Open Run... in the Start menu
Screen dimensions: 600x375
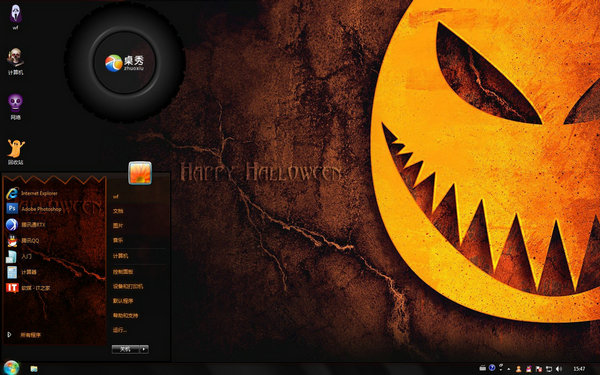119,330
